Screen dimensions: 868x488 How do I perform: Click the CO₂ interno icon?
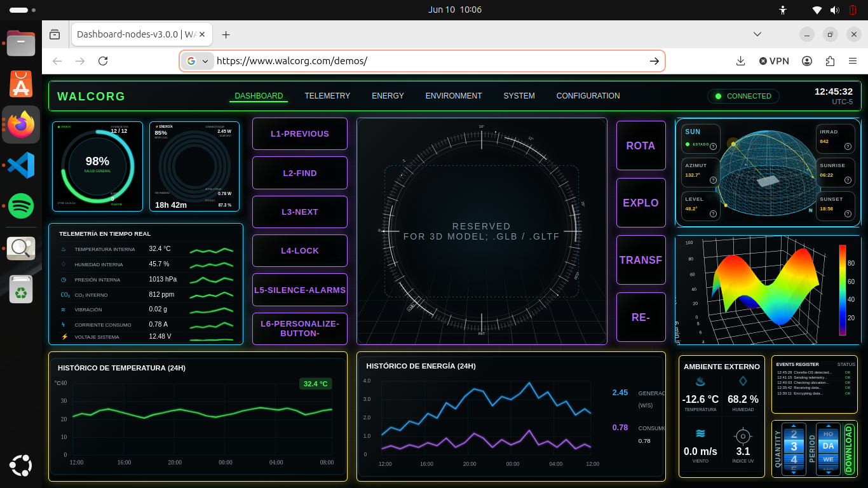click(x=65, y=295)
